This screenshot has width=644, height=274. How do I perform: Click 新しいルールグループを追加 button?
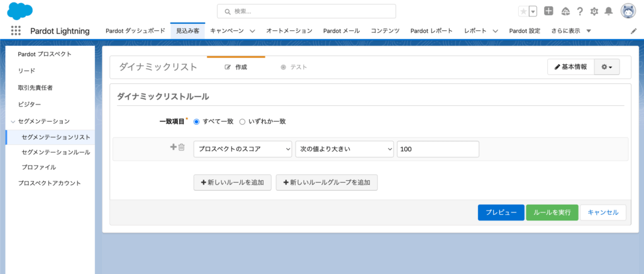point(327,182)
